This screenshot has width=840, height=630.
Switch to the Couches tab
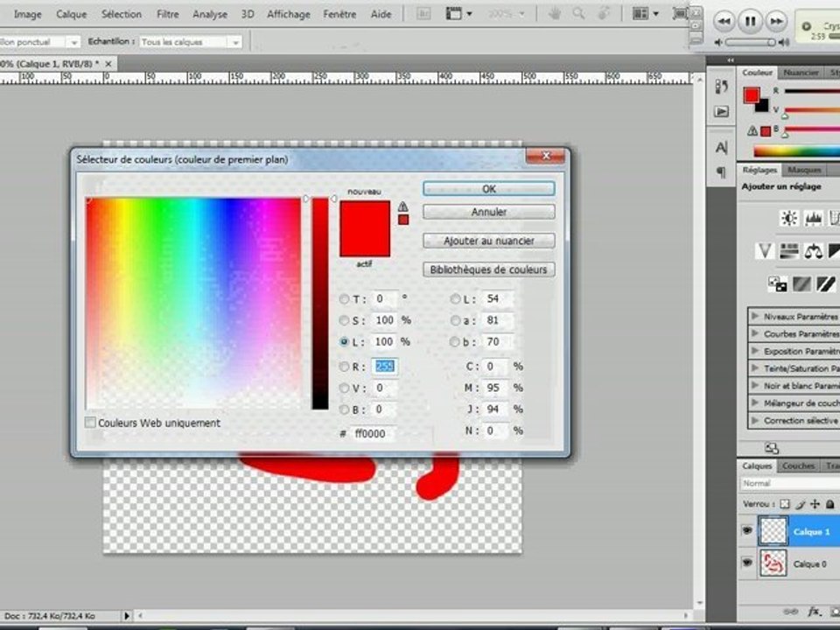[x=798, y=466]
